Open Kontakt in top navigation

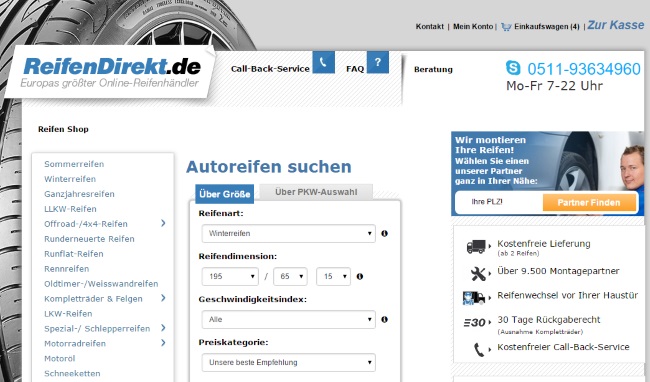click(x=429, y=27)
